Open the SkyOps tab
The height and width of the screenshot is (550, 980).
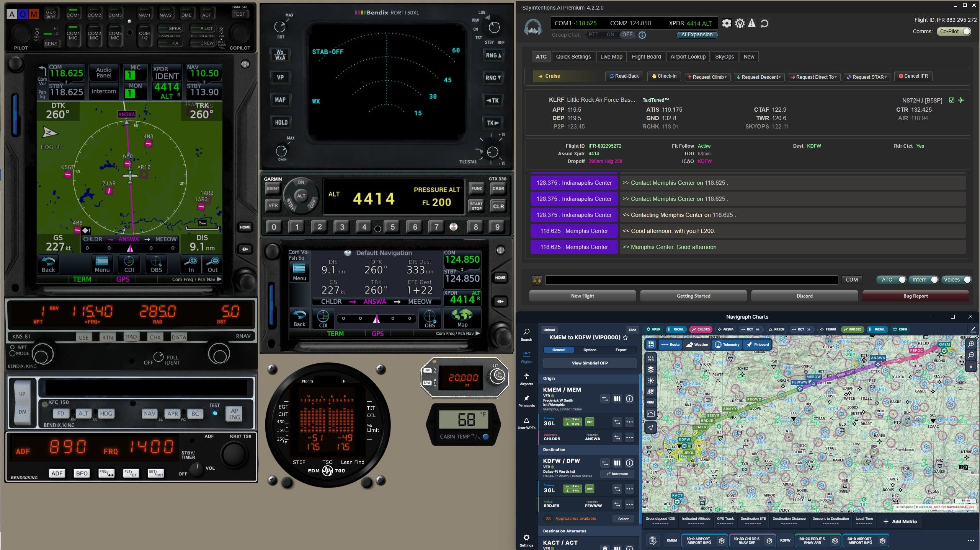(x=724, y=57)
